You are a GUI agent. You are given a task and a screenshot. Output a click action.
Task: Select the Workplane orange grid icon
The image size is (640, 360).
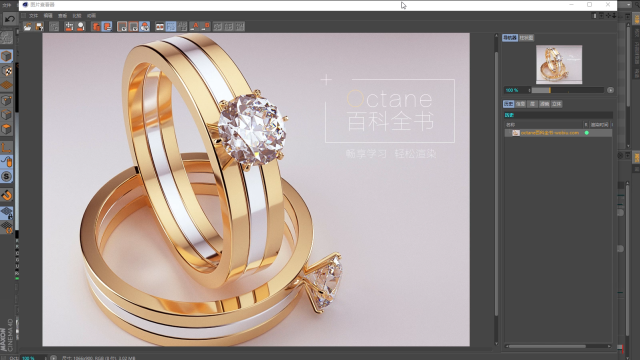pyautogui.click(x=7, y=85)
